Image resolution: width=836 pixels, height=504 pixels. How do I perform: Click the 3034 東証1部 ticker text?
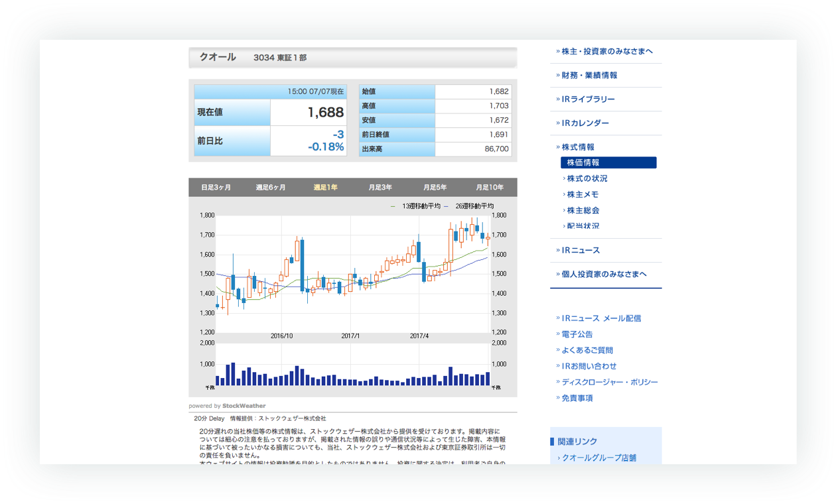[x=280, y=58]
